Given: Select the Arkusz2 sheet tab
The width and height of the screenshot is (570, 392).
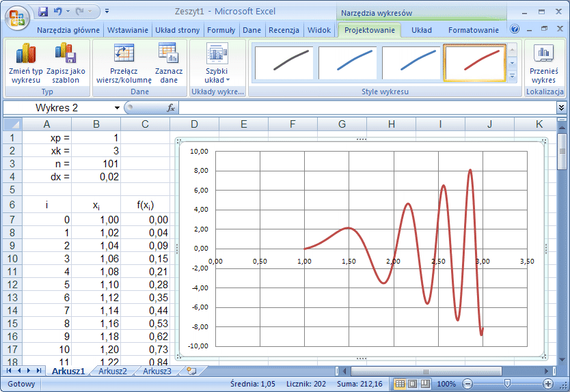Looking at the screenshot, I should click(113, 371).
